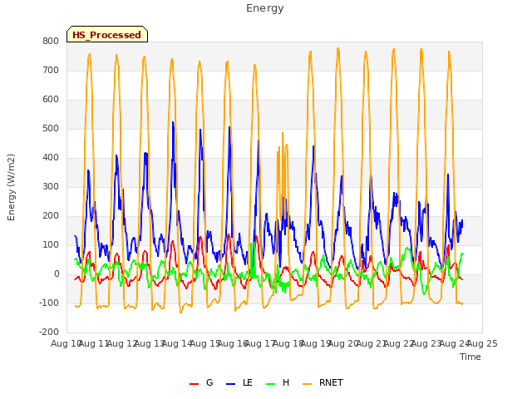Click the Energy (W/m2) axis label
The image size is (532, 399).
click(11, 187)
